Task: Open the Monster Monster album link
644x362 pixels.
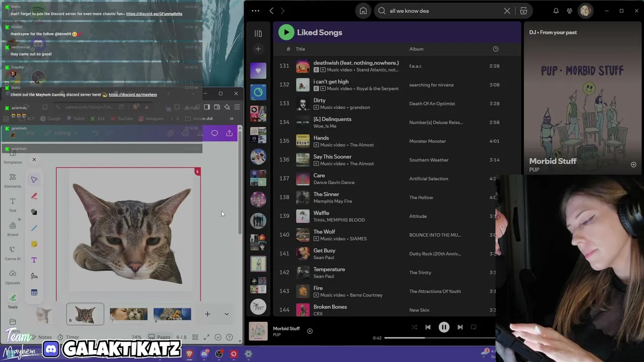Action: tap(428, 141)
